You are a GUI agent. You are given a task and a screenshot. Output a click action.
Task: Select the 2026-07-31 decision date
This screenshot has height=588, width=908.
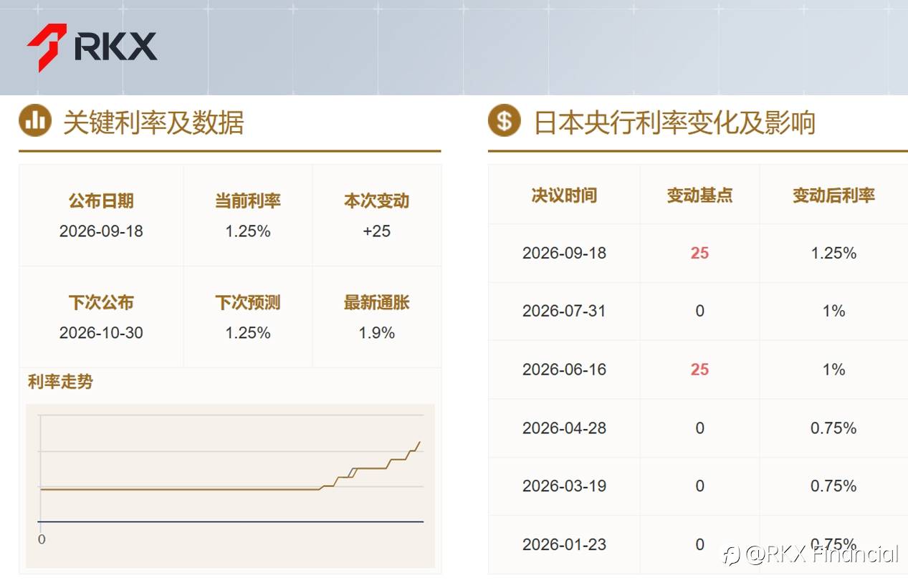[564, 312]
